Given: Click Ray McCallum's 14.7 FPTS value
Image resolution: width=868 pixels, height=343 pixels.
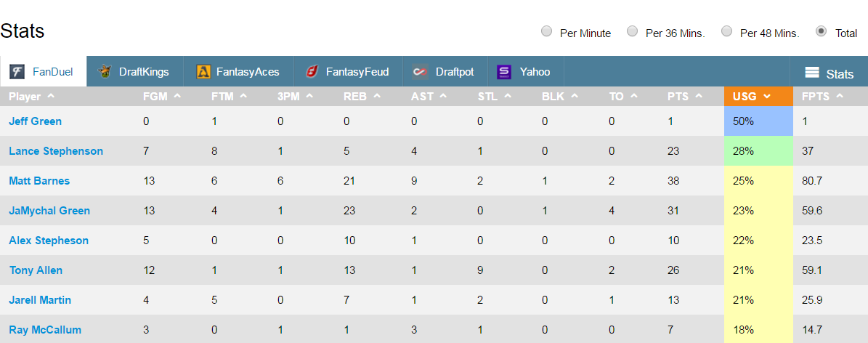Looking at the screenshot, I should (x=812, y=330).
